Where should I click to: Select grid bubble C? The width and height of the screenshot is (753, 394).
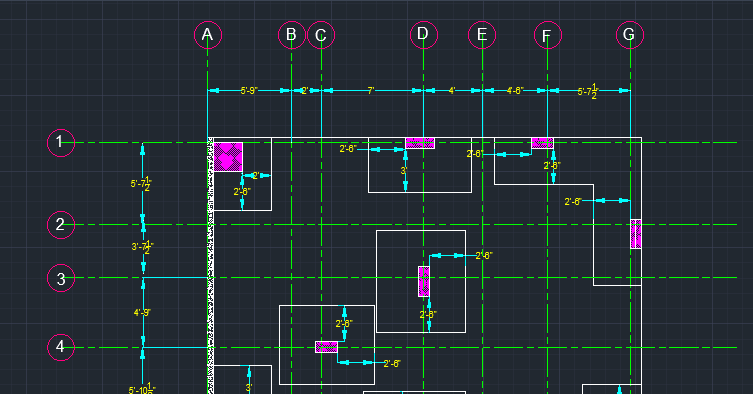[321, 35]
